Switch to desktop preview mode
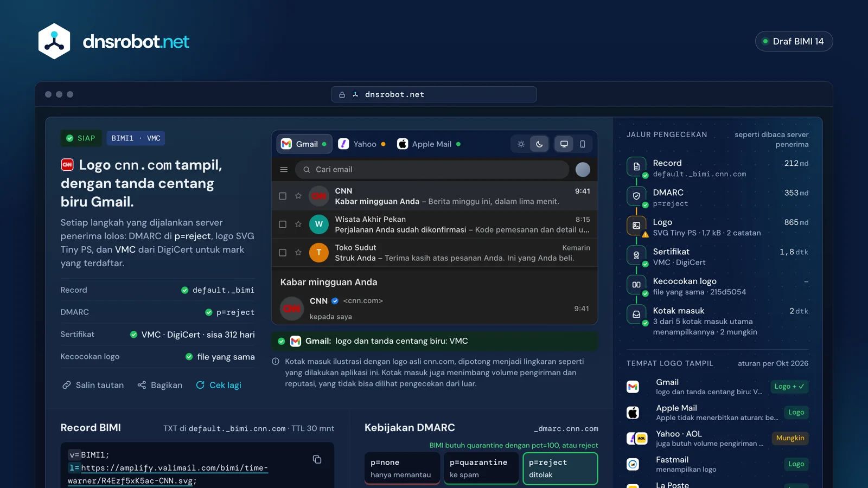868x488 pixels. (x=564, y=144)
